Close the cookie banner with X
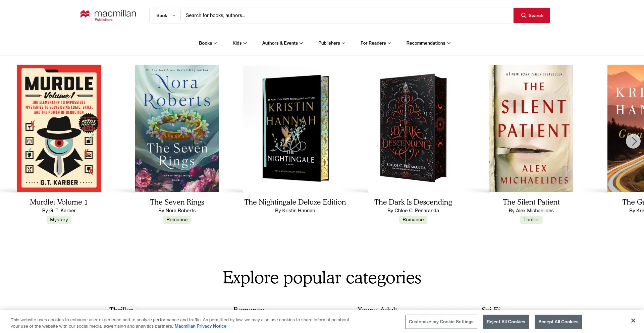Screen dimensions: 644x333 pyautogui.click(x=633, y=321)
